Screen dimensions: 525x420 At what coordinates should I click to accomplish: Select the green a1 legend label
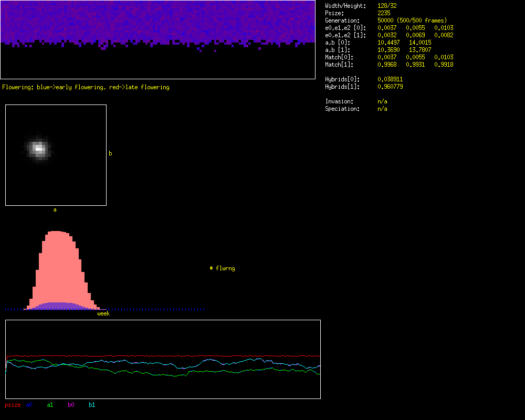click(50, 405)
